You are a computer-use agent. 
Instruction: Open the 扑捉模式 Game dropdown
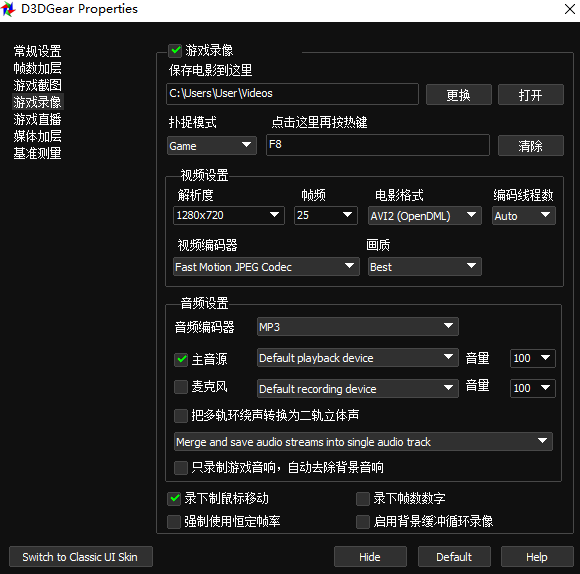click(x=212, y=145)
